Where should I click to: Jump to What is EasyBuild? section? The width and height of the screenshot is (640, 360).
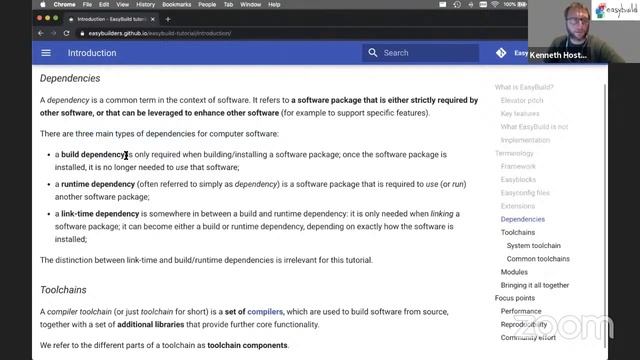click(524, 87)
